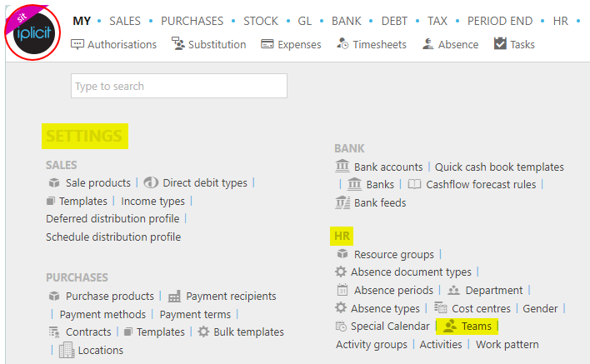Viewport: 590px width, 364px height.
Task: Open Payment terms settings link
Action: pos(195,314)
